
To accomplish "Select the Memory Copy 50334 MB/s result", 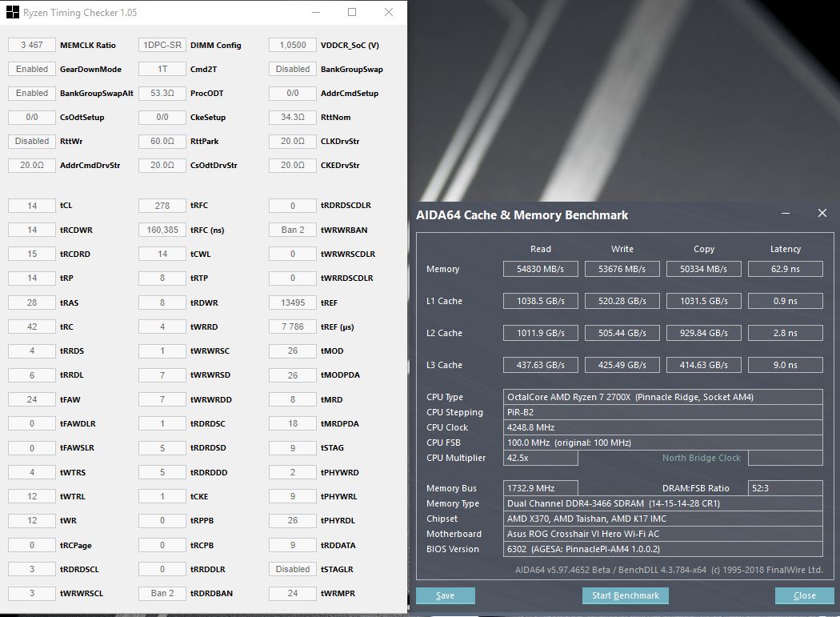I will coord(704,269).
